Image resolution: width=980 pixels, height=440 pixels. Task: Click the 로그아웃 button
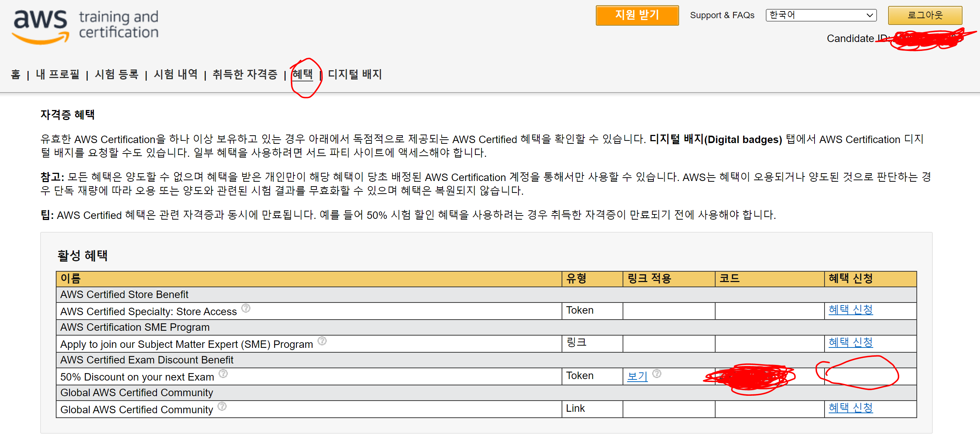coord(925,15)
